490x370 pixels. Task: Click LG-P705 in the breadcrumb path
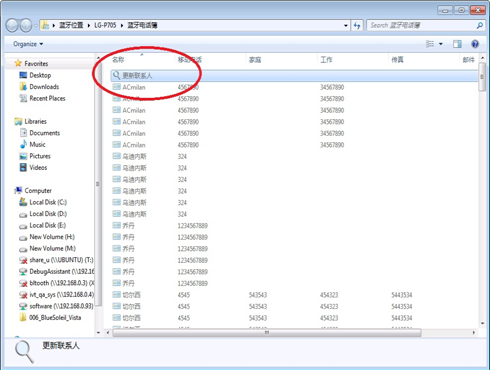click(105, 25)
